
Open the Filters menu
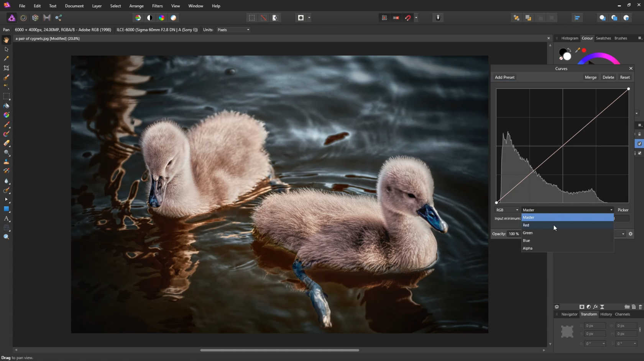pyautogui.click(x=157, y=6)
